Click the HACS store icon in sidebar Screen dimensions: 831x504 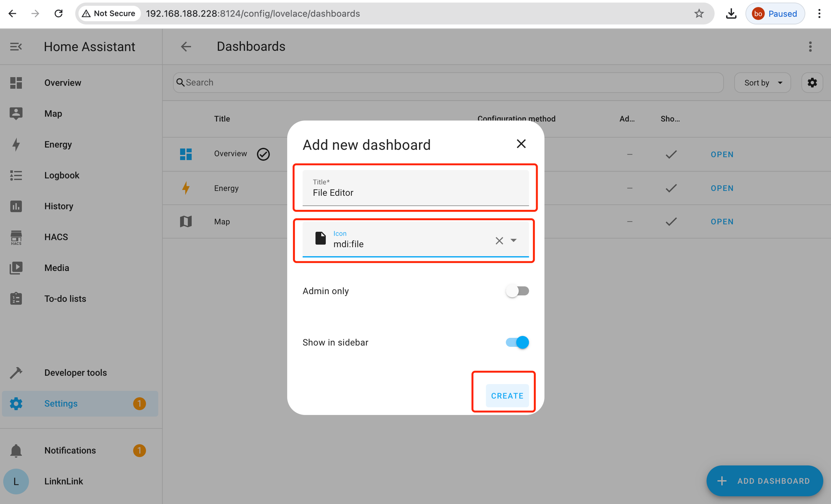pyautogui.click(x=16, y=237)
